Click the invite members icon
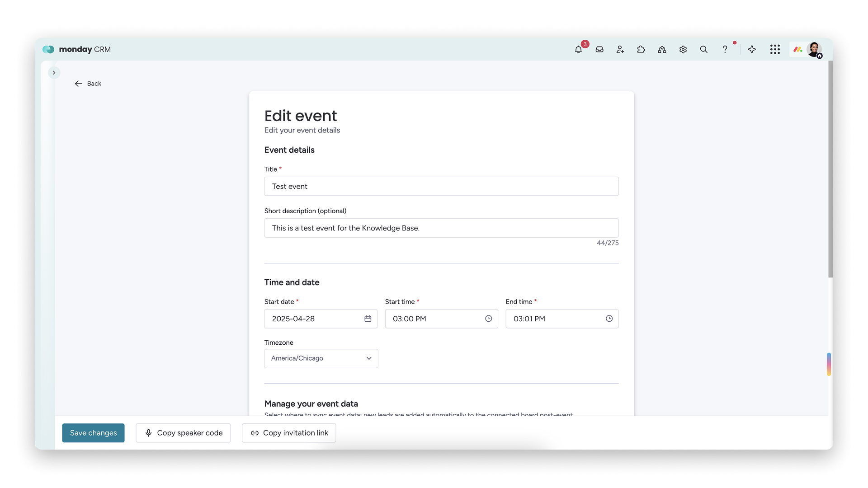The height and width of the screenshot is (488, 868). (x=620, y=50)
